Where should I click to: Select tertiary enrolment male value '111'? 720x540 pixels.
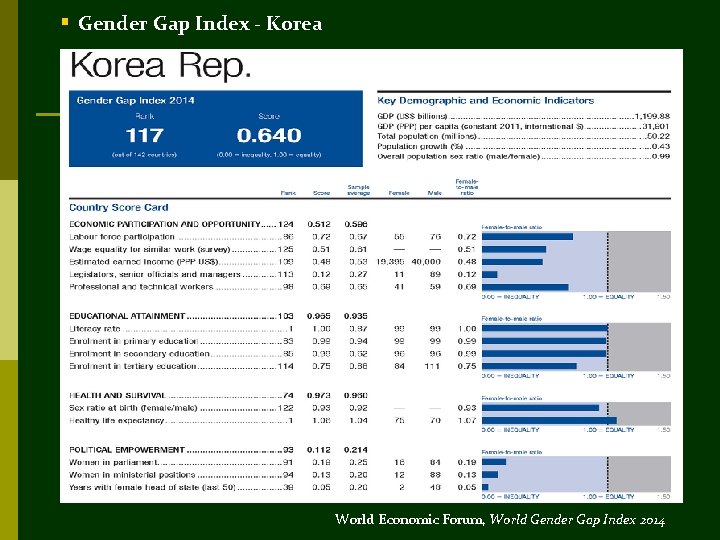[x=433, y=366]
